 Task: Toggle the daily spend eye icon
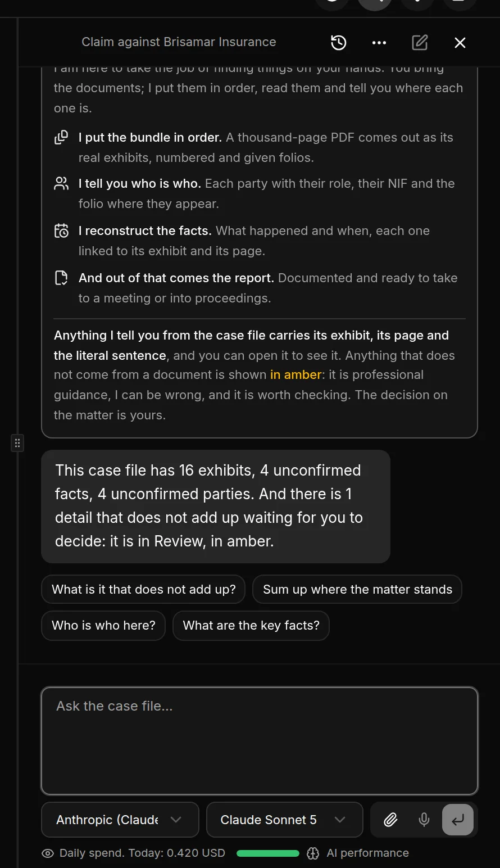[48, 853]
